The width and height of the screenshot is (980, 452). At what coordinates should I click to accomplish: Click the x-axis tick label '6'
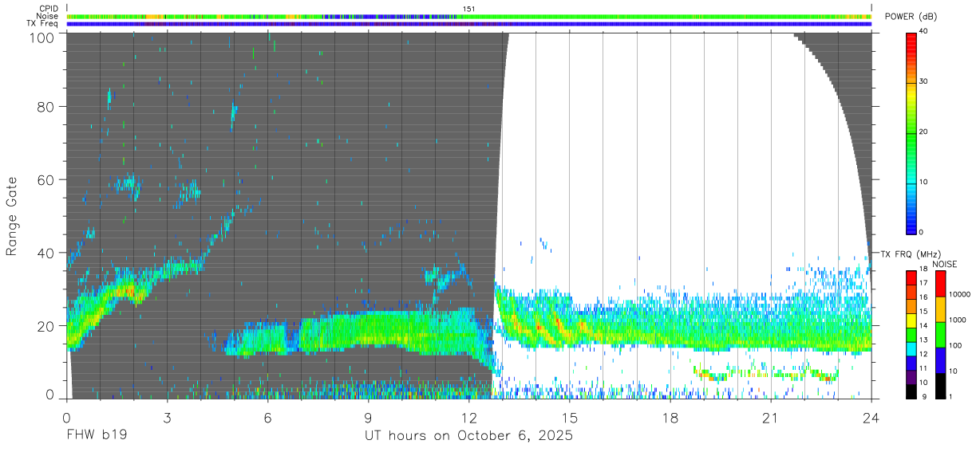[x=267, y=418]
